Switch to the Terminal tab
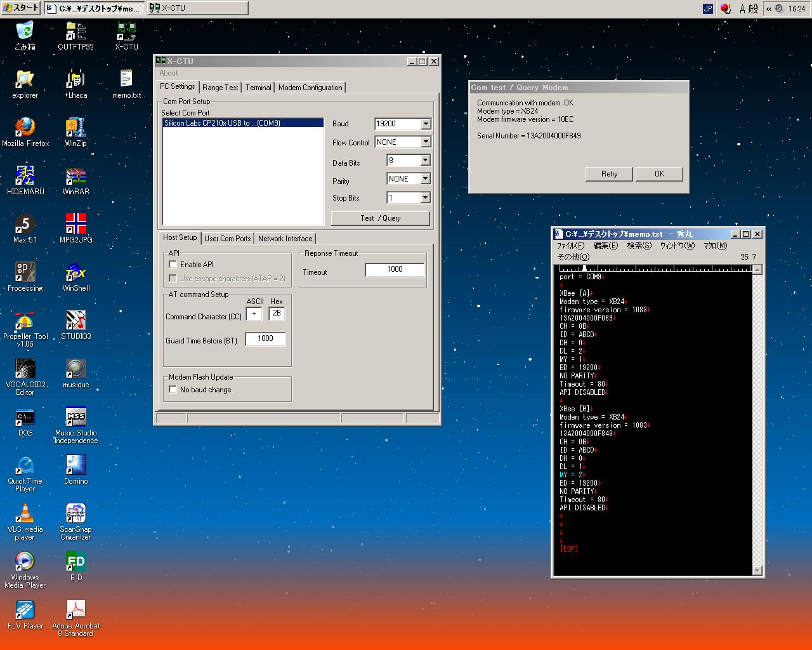This screenshot has width=812, height=650. [x=258, y=88]
